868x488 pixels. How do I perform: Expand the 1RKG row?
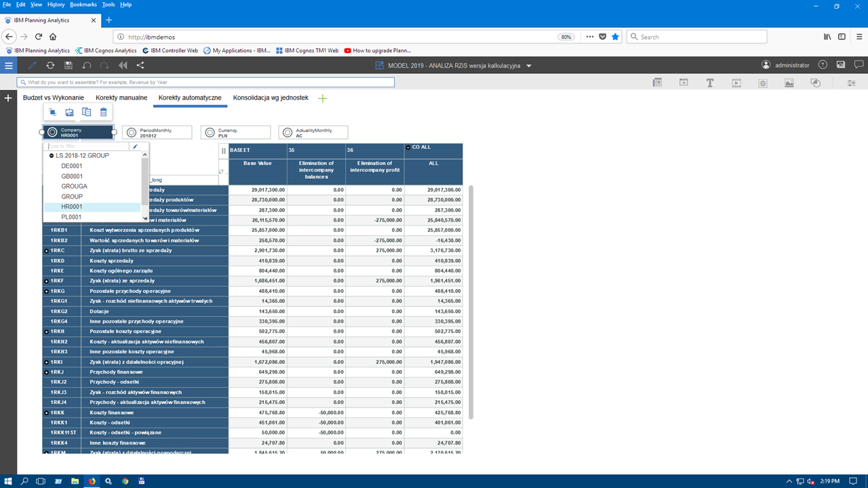pos(47,291)
